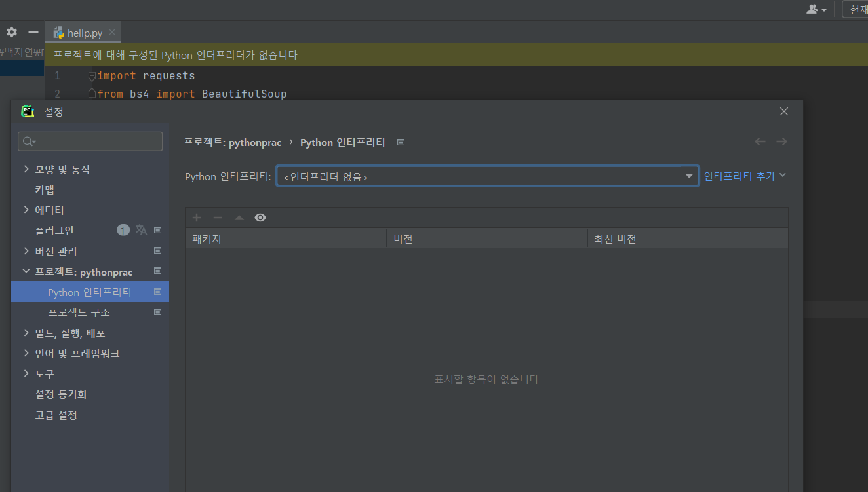Click the plugin update count badge
This screenshot has height=492, width=868.
pyautogui.click(x=123, y=230)
